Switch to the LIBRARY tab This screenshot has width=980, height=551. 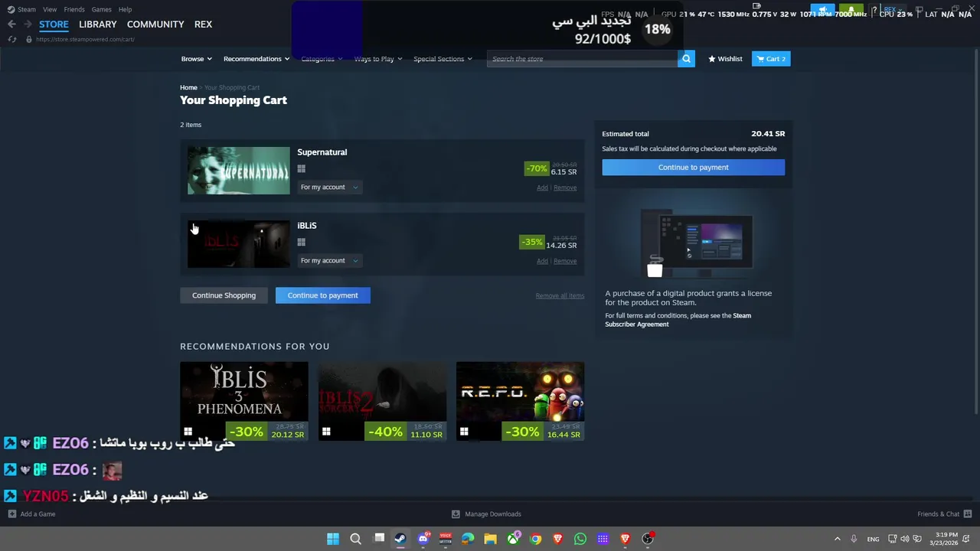coord(98,24)
